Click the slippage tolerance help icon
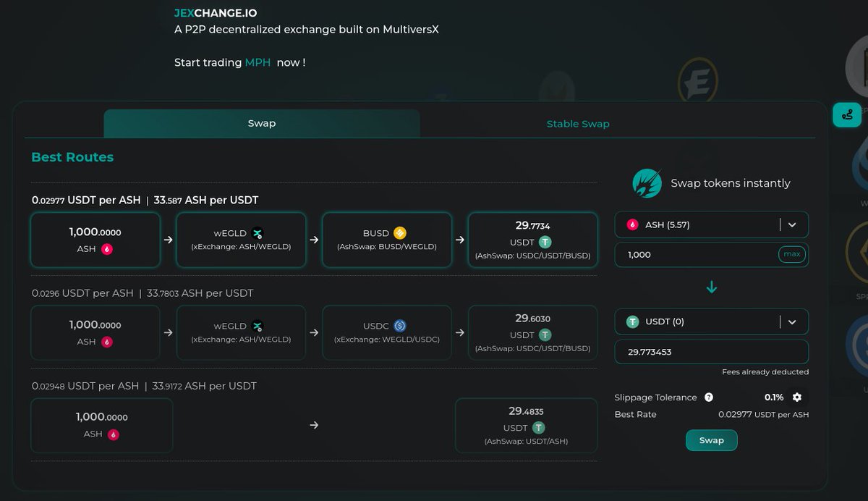 [709, 397]
